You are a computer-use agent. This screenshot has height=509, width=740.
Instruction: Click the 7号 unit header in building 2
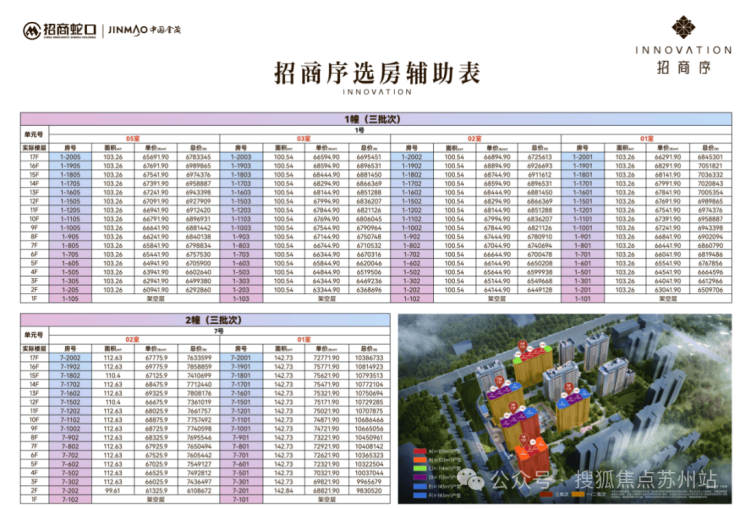215,330
